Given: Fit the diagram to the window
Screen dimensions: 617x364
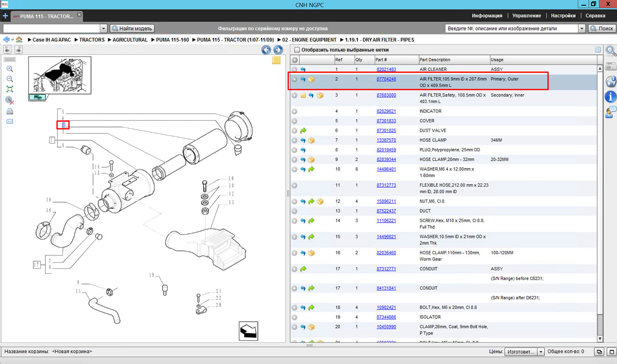Looking at the screenshot, I should [x=10, y=89].
